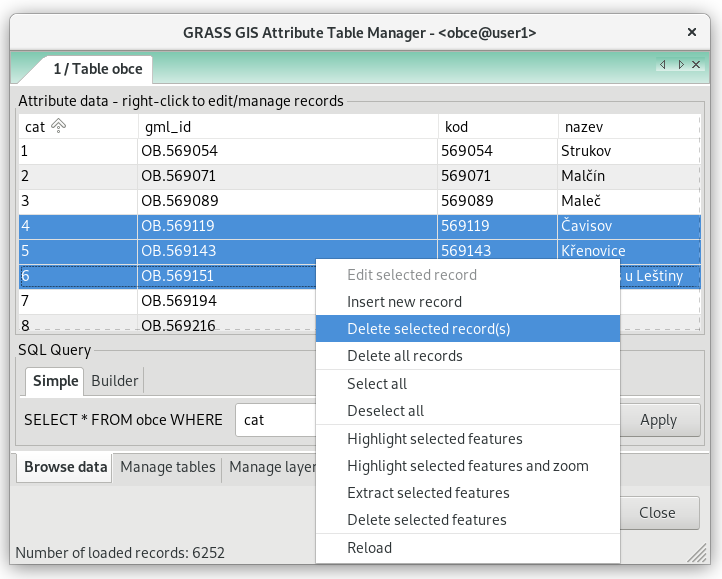
Task: Open the cat column dropdown in SQL query
Action: [x=275, y=420]
